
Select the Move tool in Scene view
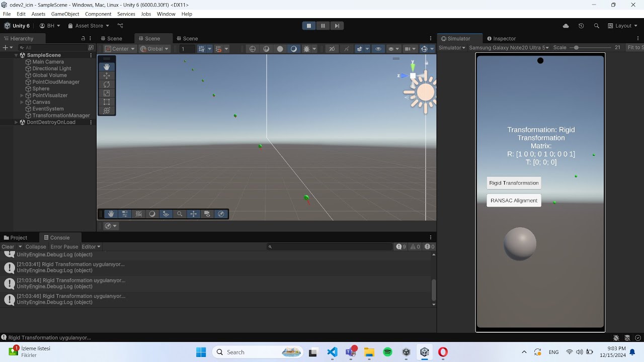107,75
